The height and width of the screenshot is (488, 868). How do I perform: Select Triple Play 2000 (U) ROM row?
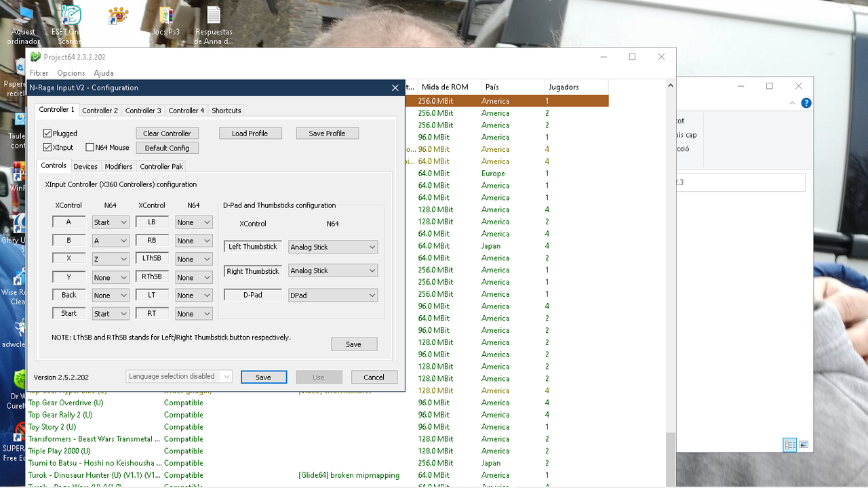tap(317, 451)
